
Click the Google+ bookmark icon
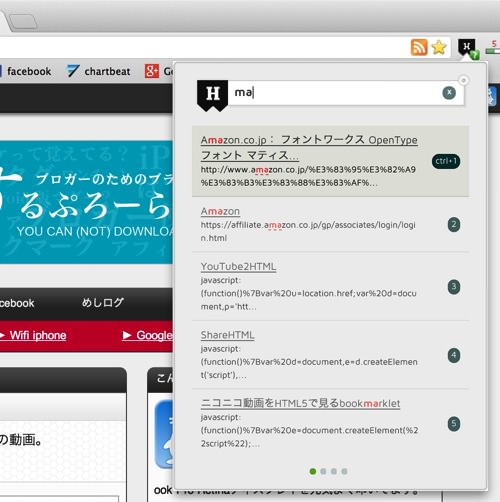click(x=152, y=71)
